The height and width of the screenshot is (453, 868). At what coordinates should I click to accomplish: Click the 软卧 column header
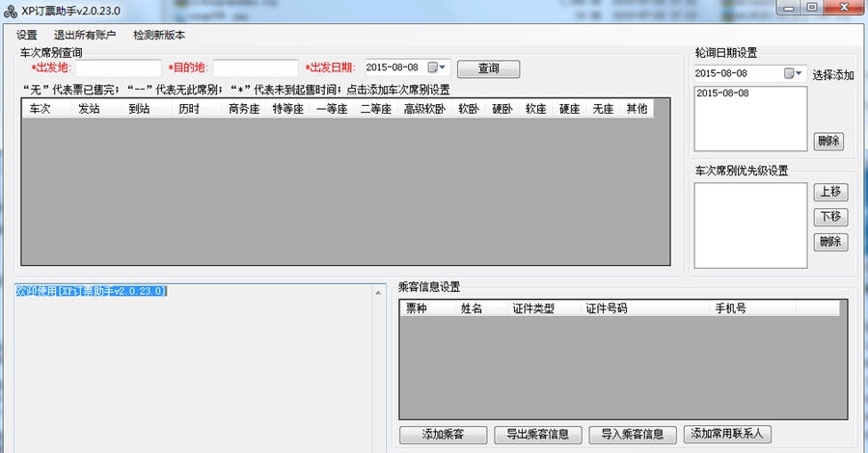click(x=469, y=109)
